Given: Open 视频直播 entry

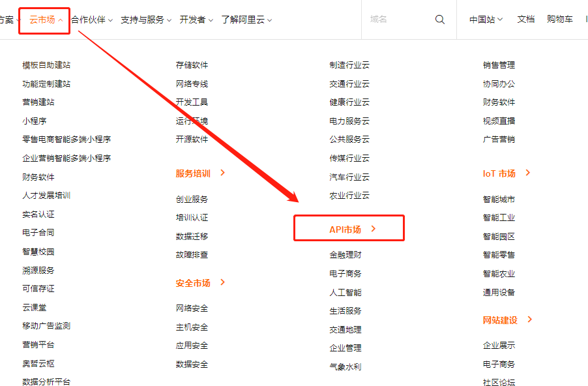Looking at the screenshot, I should 499,121.
